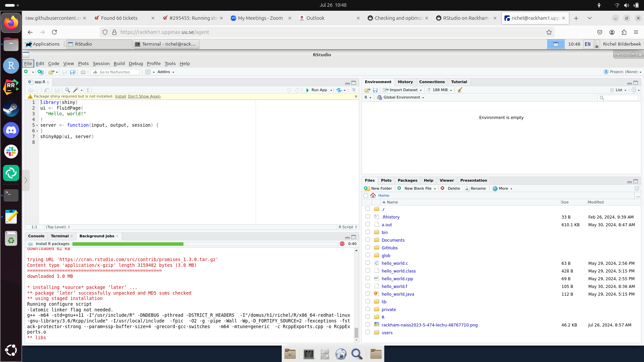Click the Save workspace icon in Environment pane
The width and height of the screenshot is (644, 362).
(375, 90)
